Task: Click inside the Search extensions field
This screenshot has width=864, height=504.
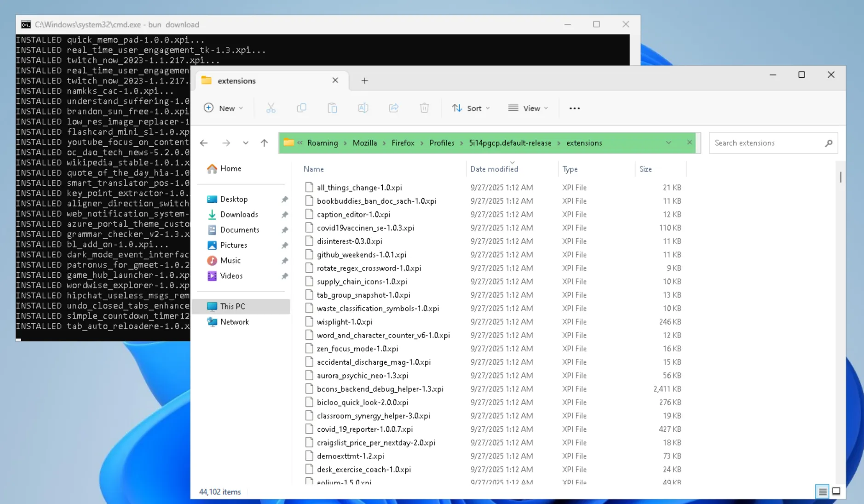Action: click(767, 143)
